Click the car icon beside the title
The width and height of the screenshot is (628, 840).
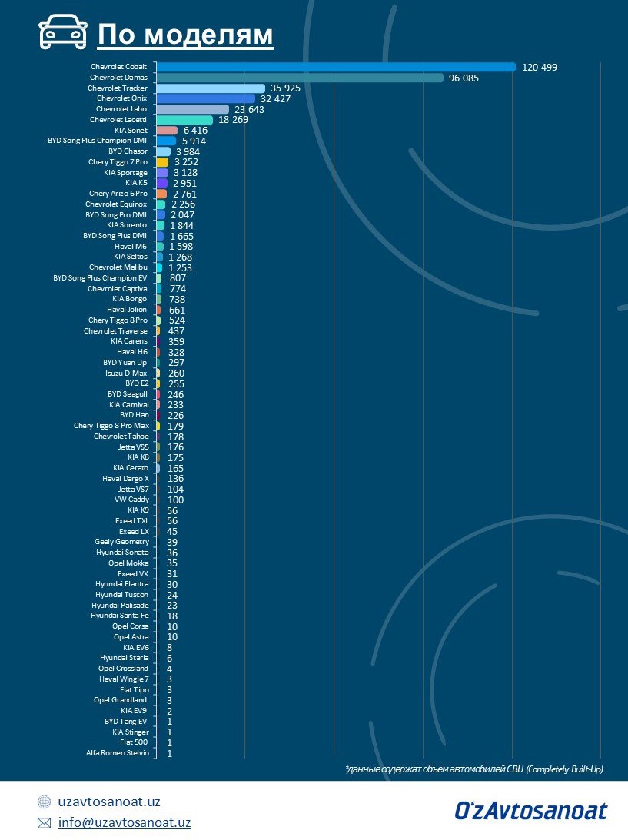pos(62,34)
